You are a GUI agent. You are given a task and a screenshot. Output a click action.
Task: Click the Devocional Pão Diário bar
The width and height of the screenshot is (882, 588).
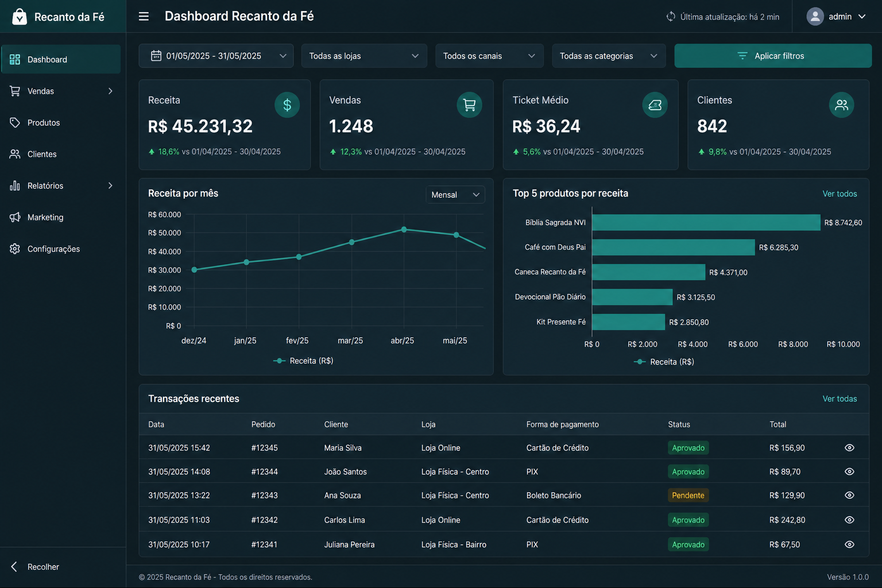click(632, 297)
